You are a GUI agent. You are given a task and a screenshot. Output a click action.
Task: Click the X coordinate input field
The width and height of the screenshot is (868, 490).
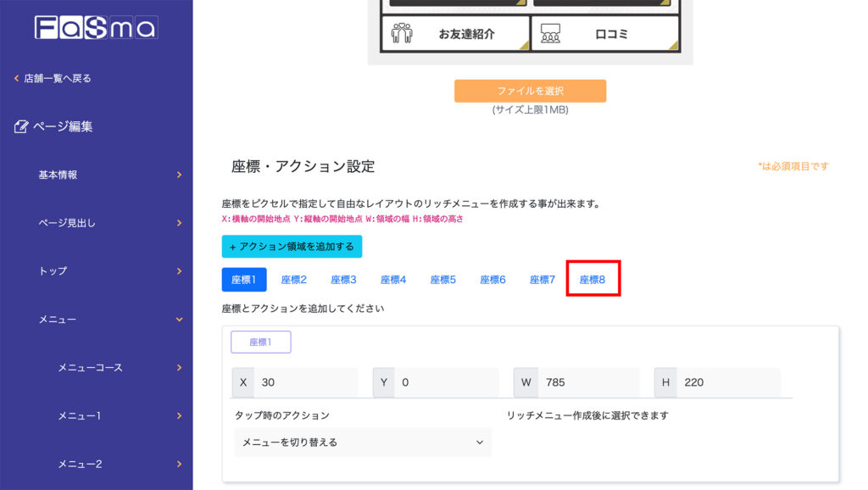(306, 382)
